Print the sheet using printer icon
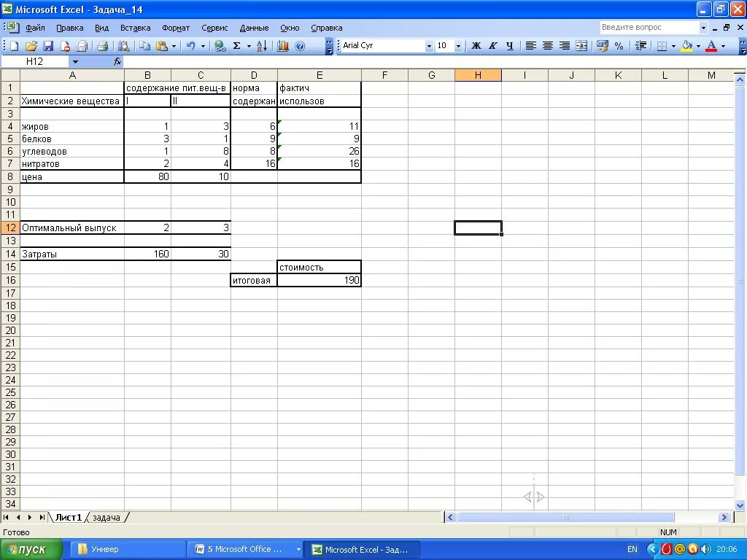This screenshot has height=560, width=747. pos(102,46)
